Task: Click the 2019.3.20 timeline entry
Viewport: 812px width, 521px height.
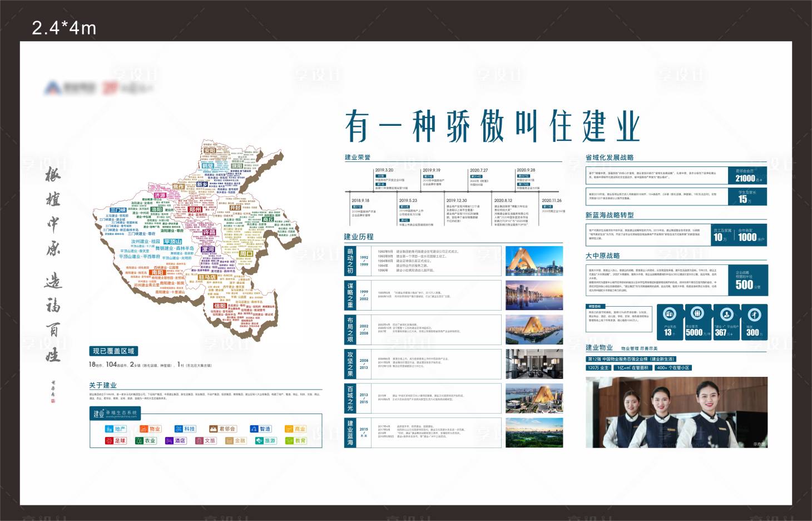Action: [x=391, y=179]
